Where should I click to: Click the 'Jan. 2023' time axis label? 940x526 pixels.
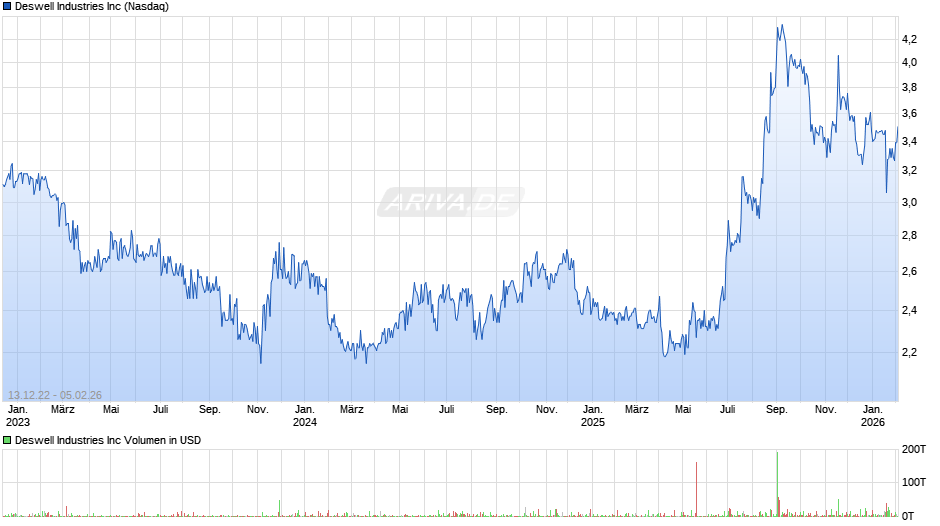[17, 416]
